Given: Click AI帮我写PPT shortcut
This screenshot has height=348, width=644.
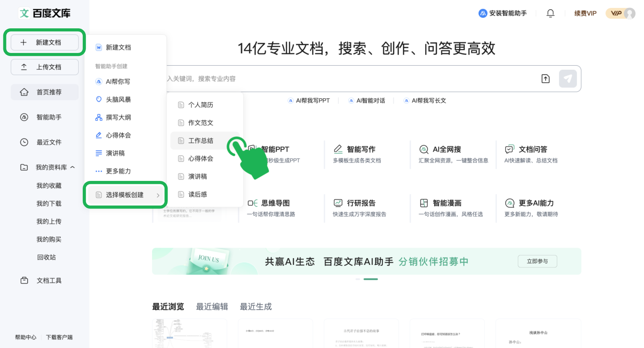Looking at the screenshot, I should (x=309, y=101).
